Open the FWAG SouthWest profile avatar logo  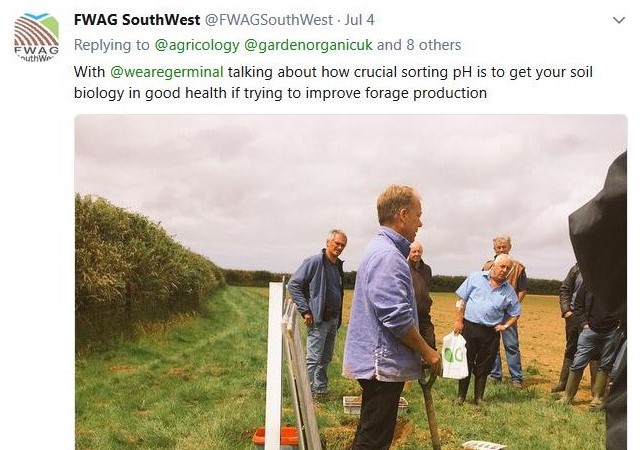(x=36, y=37)
